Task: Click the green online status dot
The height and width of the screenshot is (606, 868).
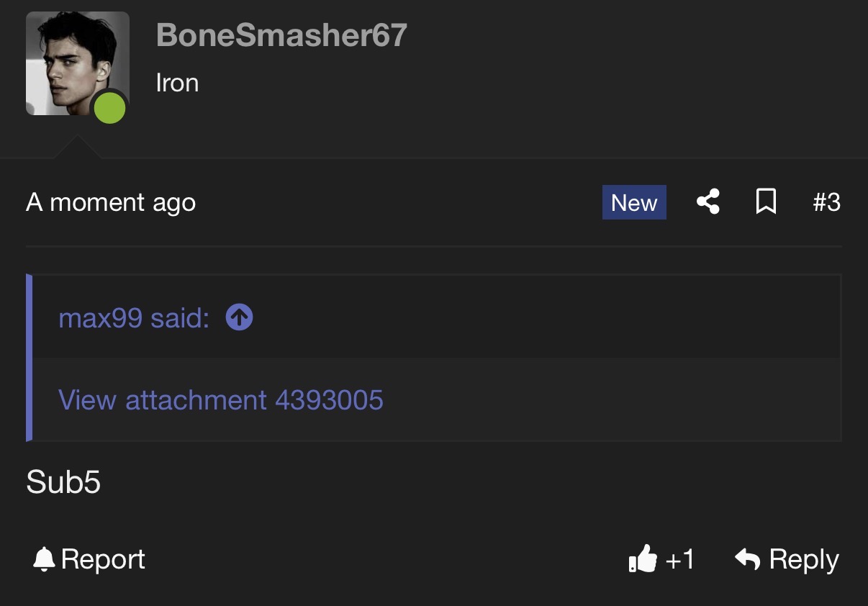Action: [110, 108]
